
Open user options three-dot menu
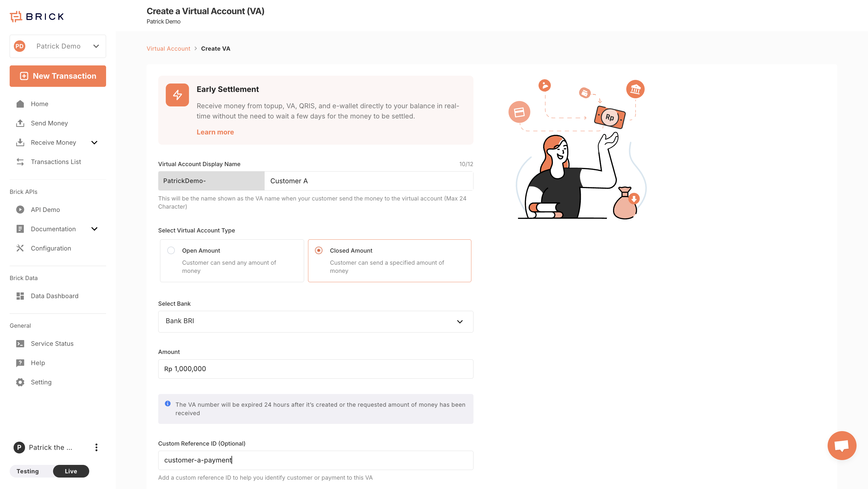click(x=96, y=447)
